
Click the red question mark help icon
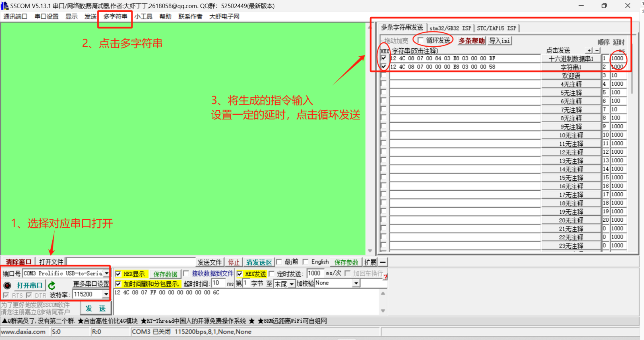(385, 277)
